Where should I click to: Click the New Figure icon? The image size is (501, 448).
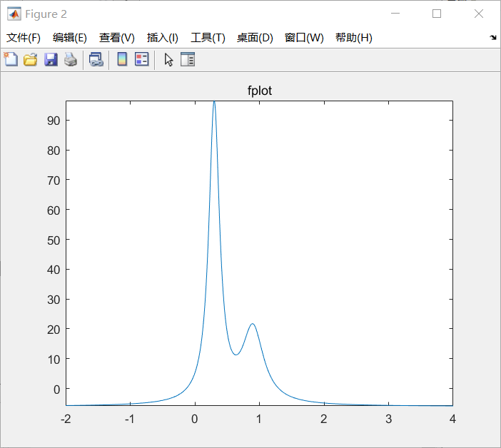[x=11, y=59]
